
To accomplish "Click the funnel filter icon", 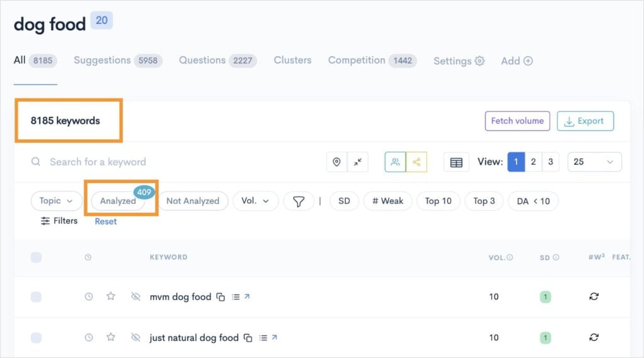I will 299,201.
